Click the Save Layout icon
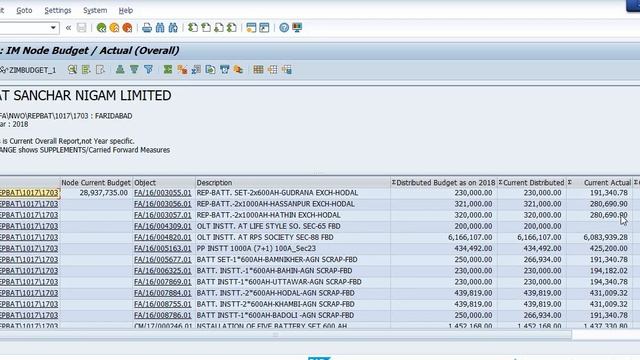This screenshot has width=640, height=360. point(287,70)
